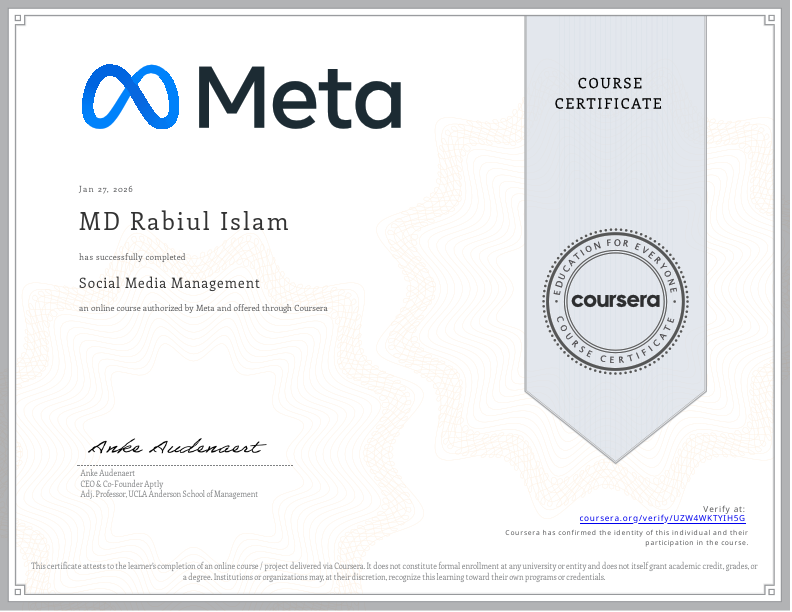Select the date 'Jan 27, 2026'
The height and width of the screenshot is (612, 792).
(106, 189)
